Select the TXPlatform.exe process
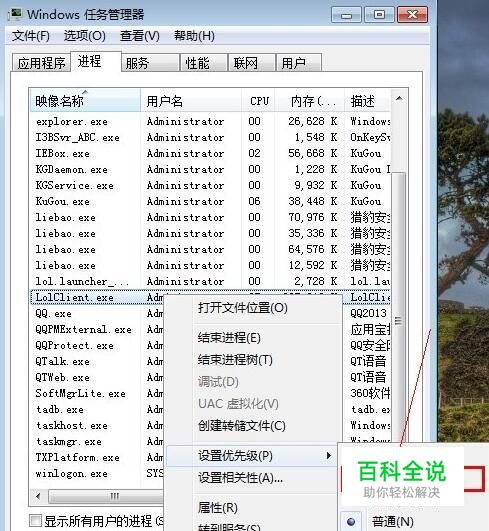Screen dimensions: 489x531 (97, 457)
